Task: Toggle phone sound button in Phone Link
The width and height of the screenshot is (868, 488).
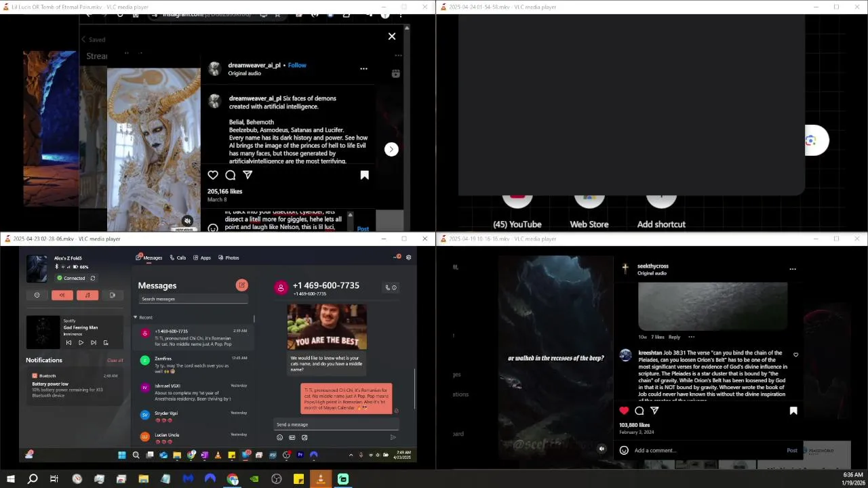Action: [62, 295]
